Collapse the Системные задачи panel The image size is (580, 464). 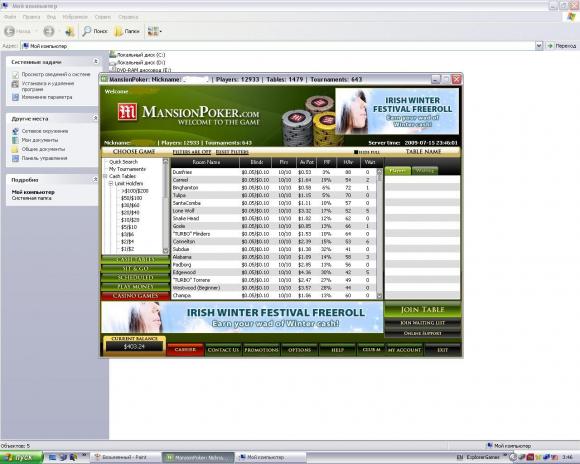95,61
